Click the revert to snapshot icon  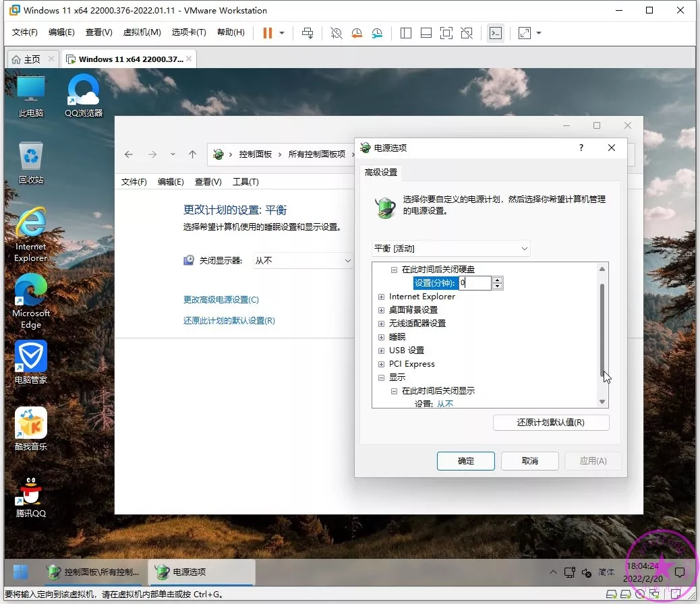[x=357, y=33]
